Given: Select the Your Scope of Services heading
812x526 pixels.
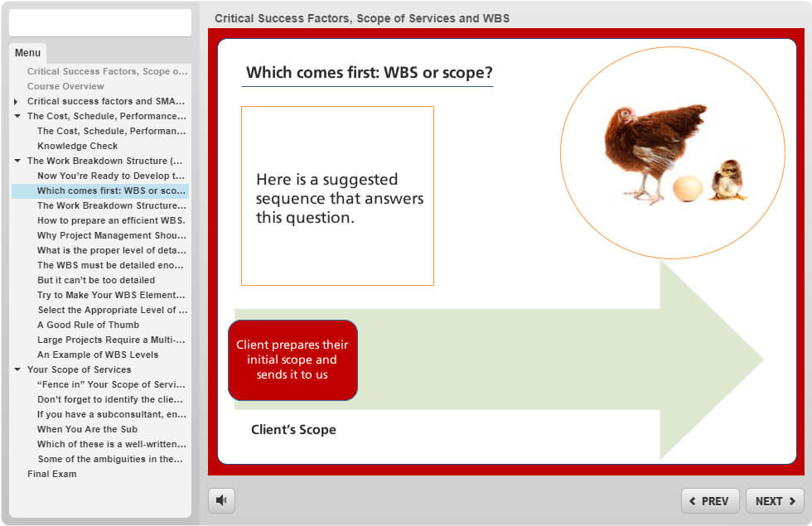Looking at the screenshot, I should click(80, 369).
